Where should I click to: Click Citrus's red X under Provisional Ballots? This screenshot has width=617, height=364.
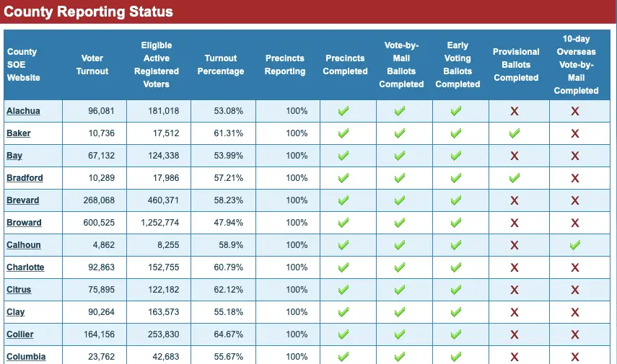tap(515, 290)
